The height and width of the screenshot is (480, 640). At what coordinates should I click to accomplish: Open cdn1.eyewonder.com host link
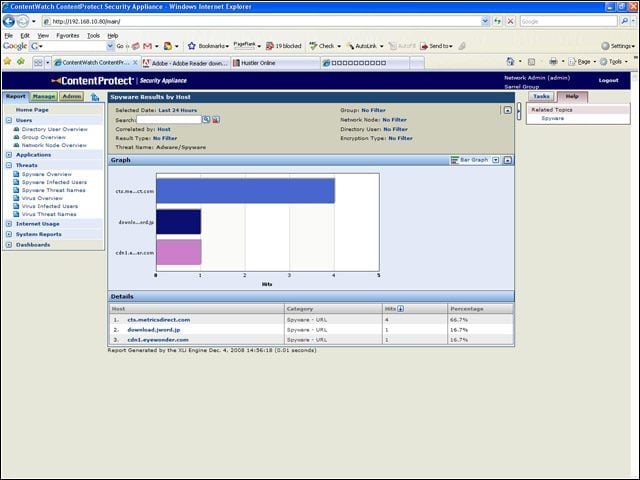(158, 340)
